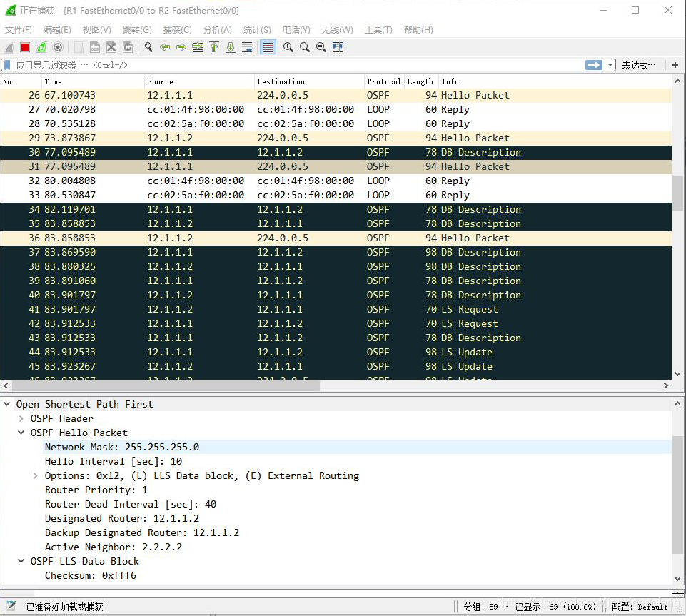Click the save capture file icon
The width and height of the screenshot is (686, 616).
pyautogui.click(x=95, y=47)
